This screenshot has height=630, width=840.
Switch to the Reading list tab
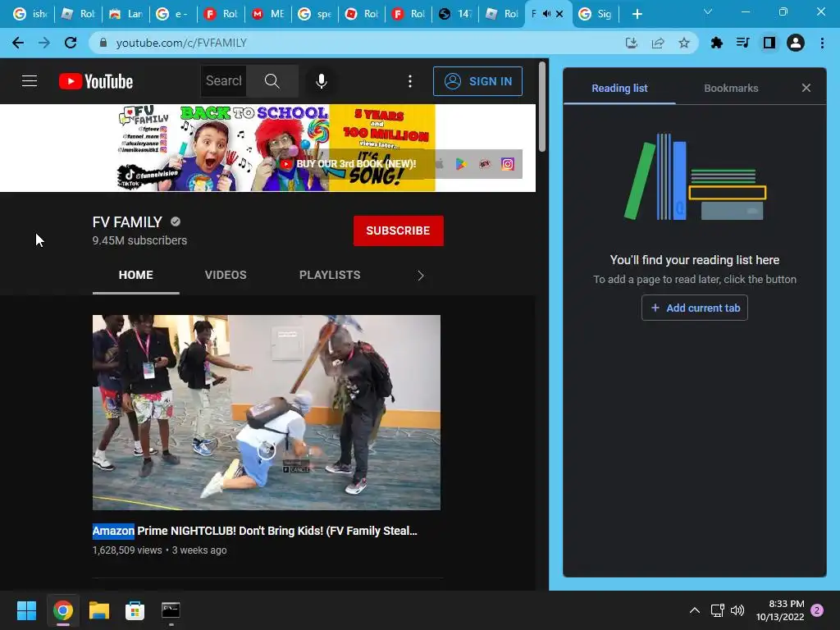click(x=619, y=89)
